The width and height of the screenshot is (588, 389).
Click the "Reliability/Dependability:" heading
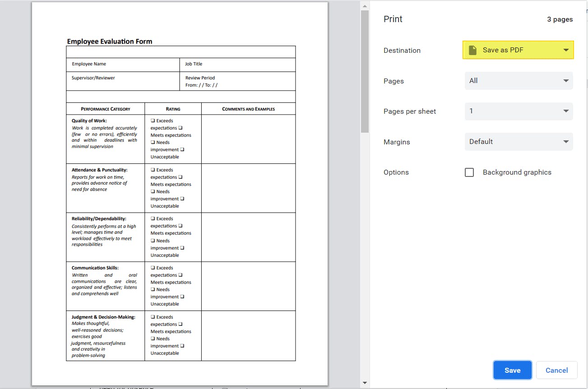(x=99, y=219)
